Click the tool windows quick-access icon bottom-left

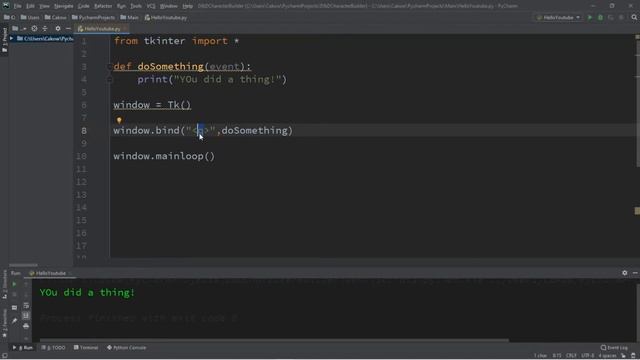pyautogui.click(x=4, y=356)
